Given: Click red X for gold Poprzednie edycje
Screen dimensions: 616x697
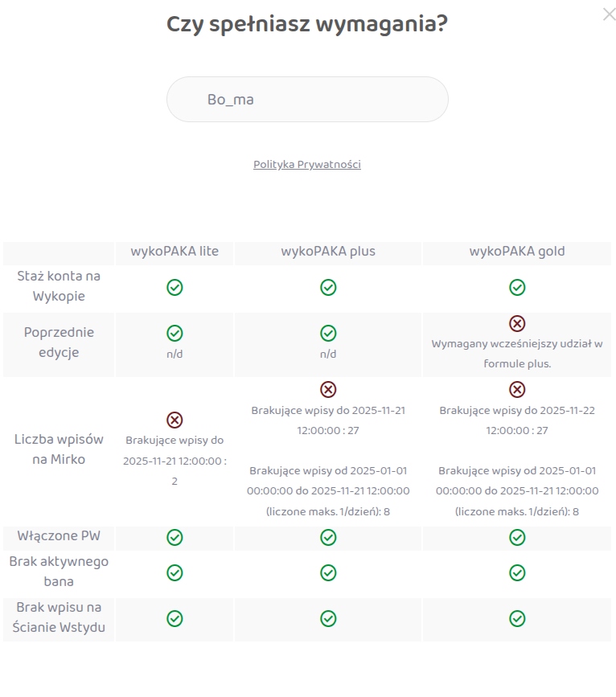Looking at the screenshot, I should pyautogui.click(x=518, y=323).
